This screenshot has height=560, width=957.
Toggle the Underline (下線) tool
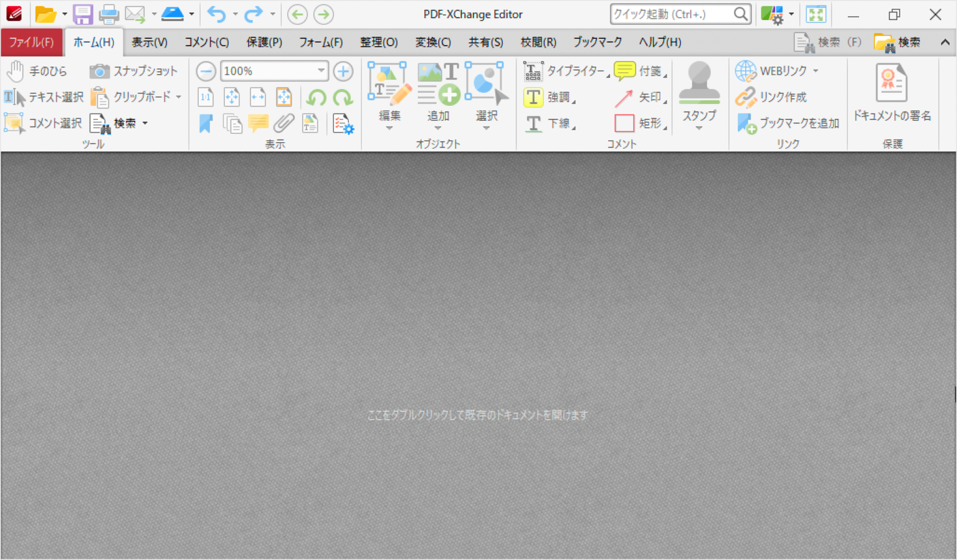pos(548,123)
